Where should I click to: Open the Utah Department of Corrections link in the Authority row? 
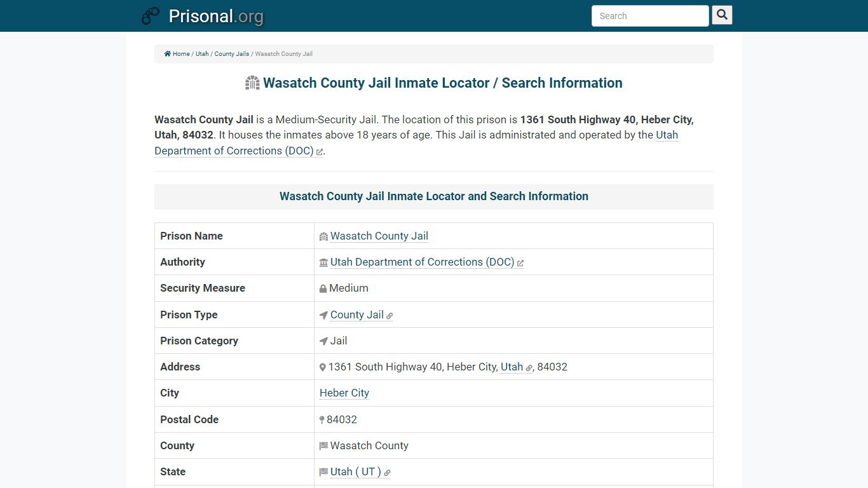tap(422, 262)
